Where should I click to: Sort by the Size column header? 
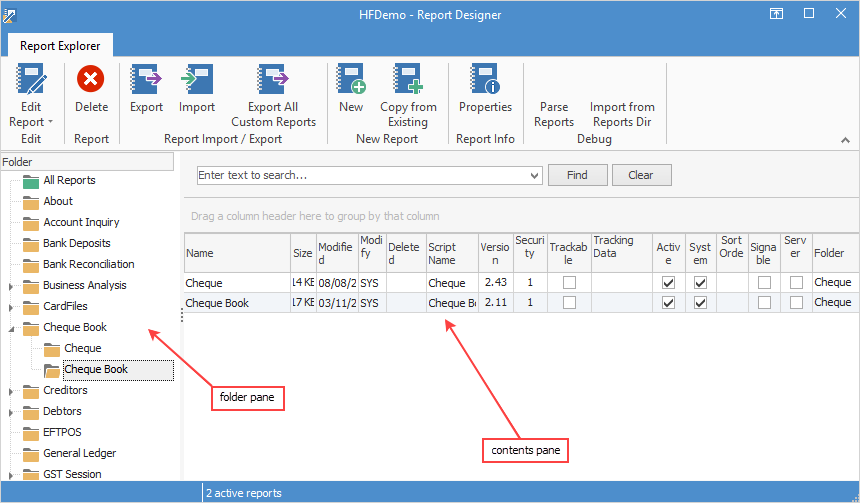(303, 253)
